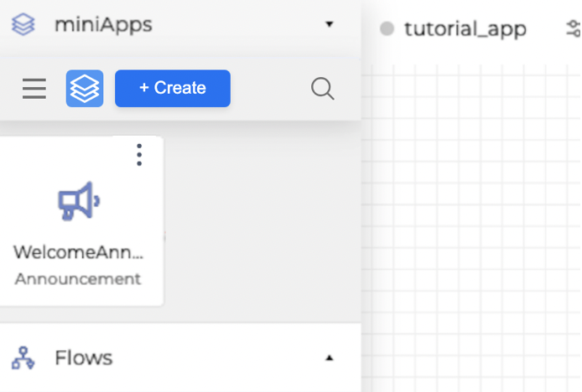Click the gray status dot beside tutorial_app

click(387, 29)
